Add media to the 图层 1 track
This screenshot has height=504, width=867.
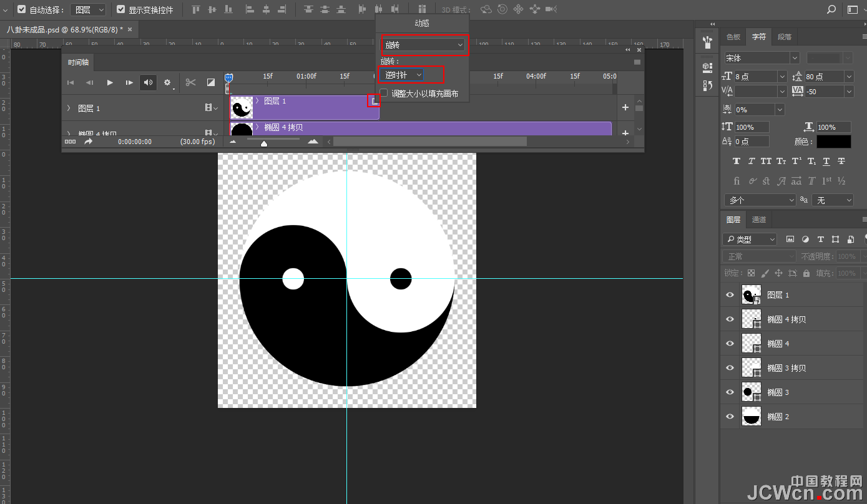coord(625,107)
